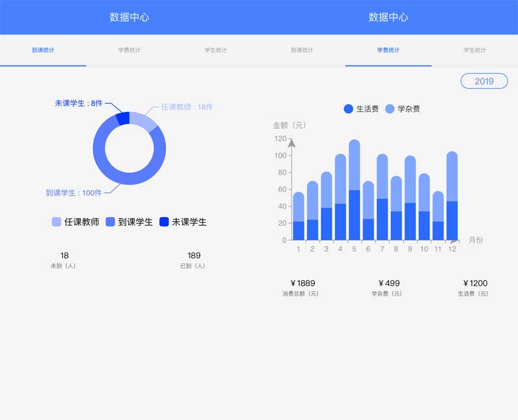Click the 到课学生 legend swatch
Screen dimensions: 518x420
[x=109, y=223]
